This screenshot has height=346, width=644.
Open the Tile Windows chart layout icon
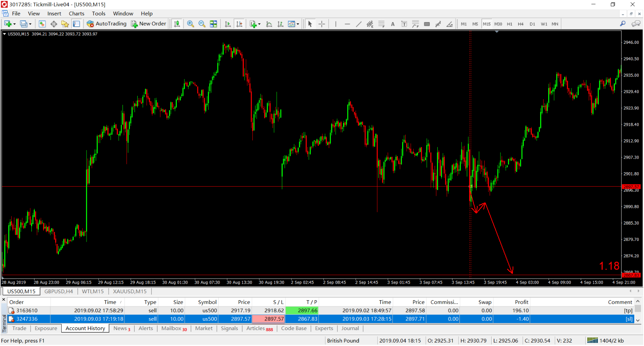tap(213, 24)
